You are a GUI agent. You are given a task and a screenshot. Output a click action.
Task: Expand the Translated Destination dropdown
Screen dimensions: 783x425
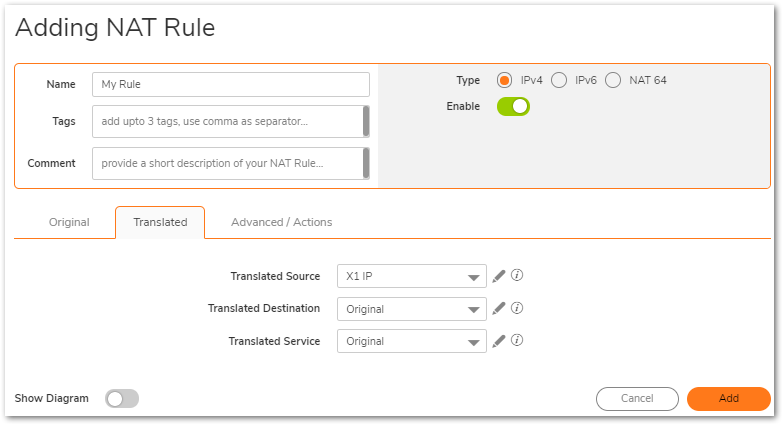click(412, 309)
